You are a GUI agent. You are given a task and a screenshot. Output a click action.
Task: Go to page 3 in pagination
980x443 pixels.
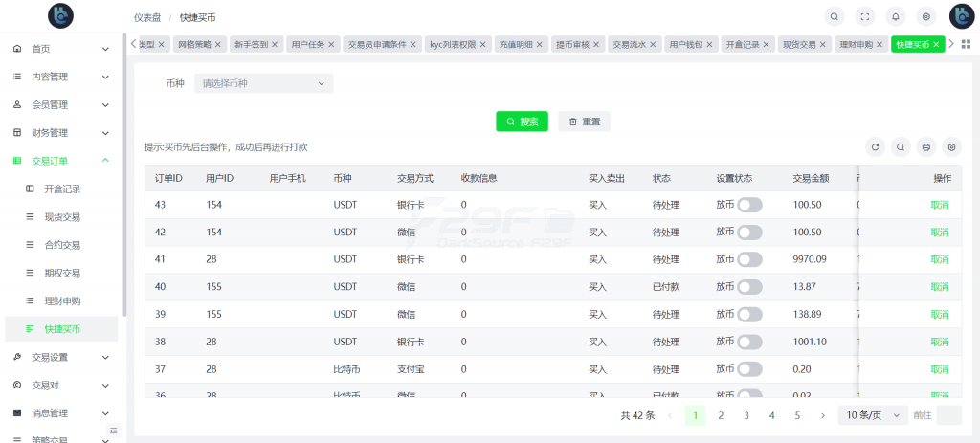(746, 415)
